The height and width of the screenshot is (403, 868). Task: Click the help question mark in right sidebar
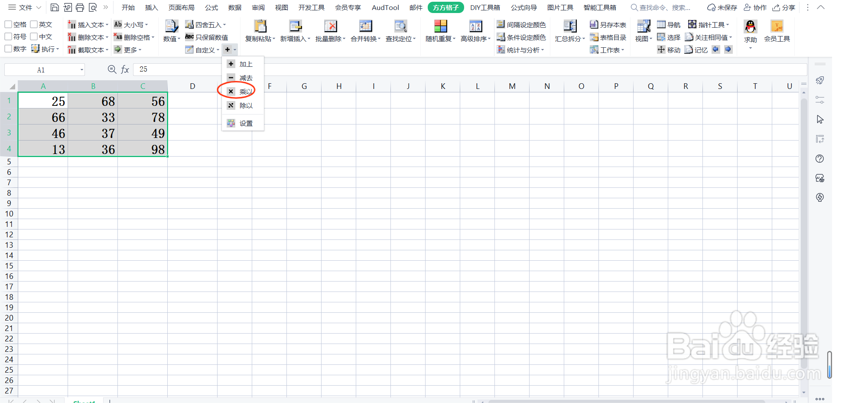click(819, 159)
